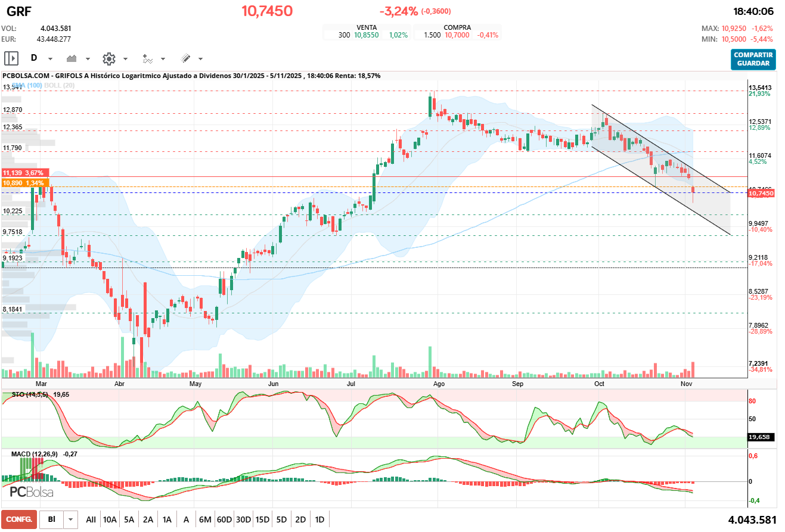This screenshot has width=785, height=532.
Task: Click the EUR value 43.448.277
Action: point(54,39)
